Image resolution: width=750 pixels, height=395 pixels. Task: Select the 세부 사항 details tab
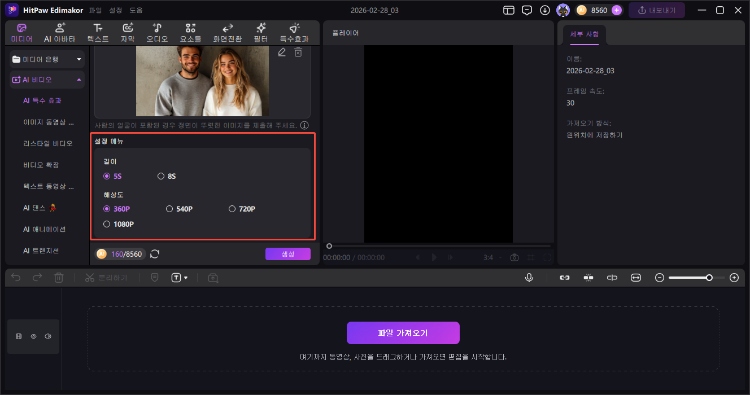coord(584,34)
